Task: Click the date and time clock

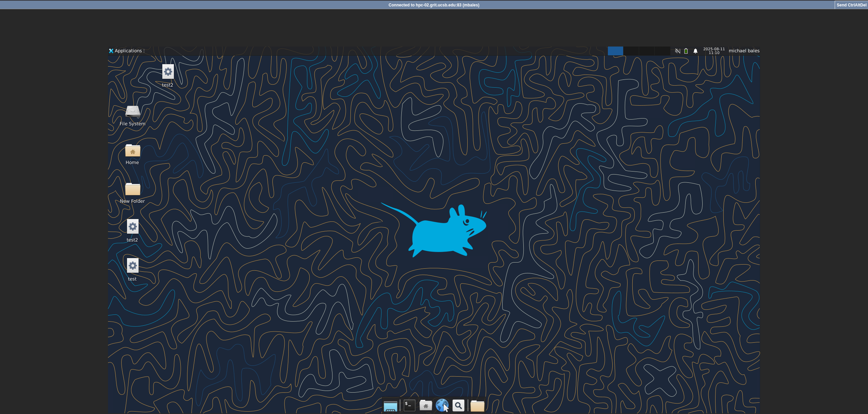Action: click(714, 51)
